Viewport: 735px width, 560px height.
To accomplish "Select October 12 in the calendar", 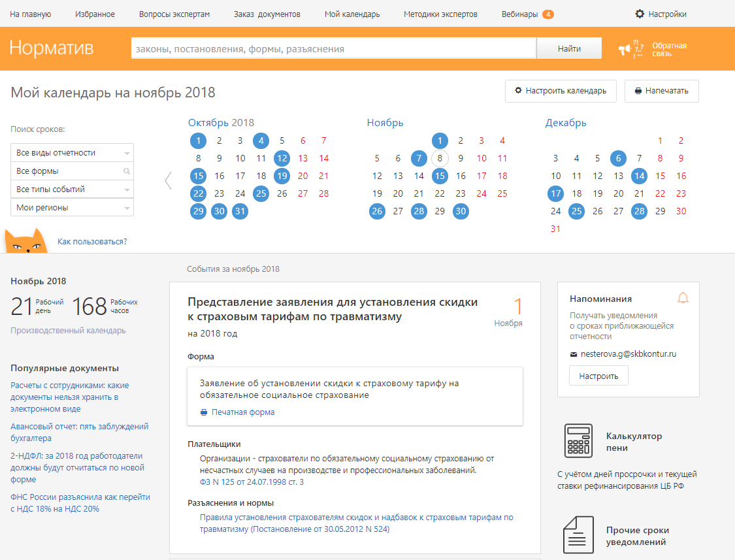I will [282, 159].
